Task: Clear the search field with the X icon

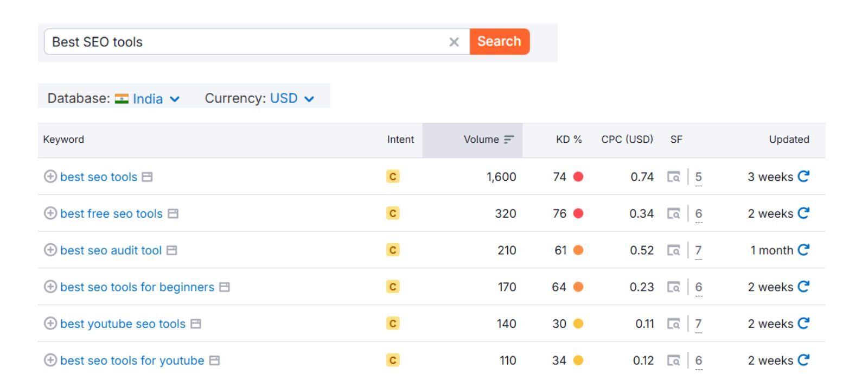Action: 454,42
